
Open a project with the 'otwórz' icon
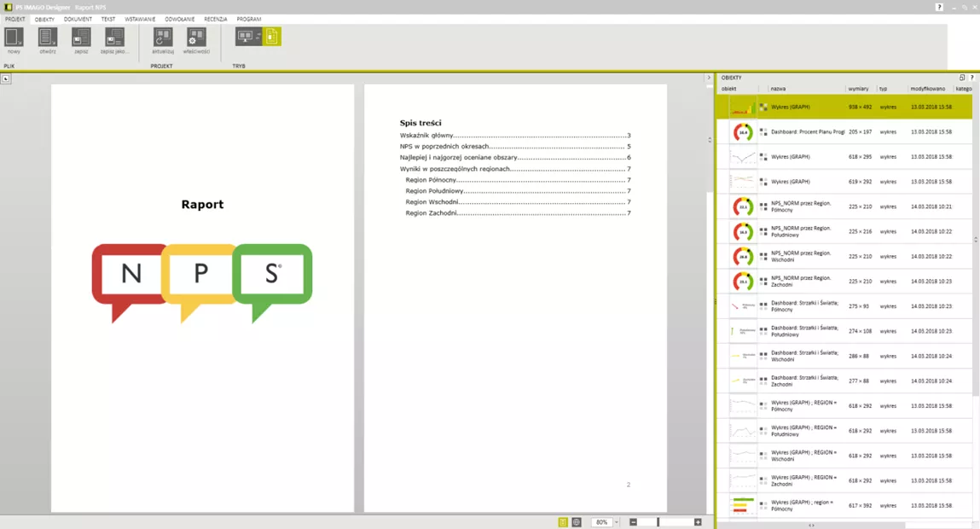coord(48,38)
